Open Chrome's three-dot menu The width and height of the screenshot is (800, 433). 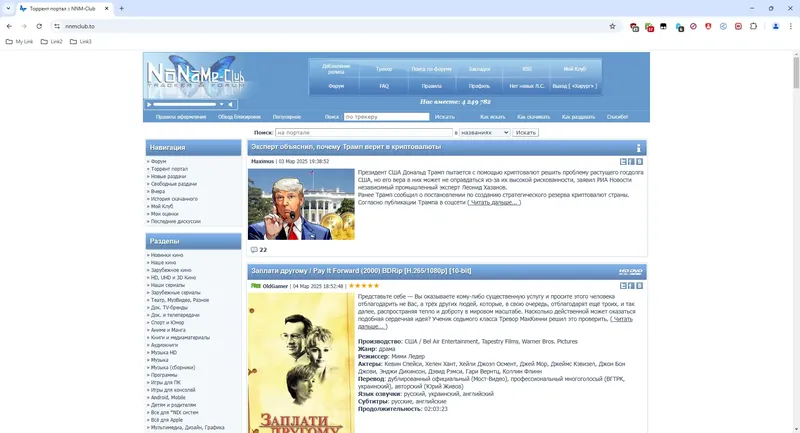(x=791, y=27)
